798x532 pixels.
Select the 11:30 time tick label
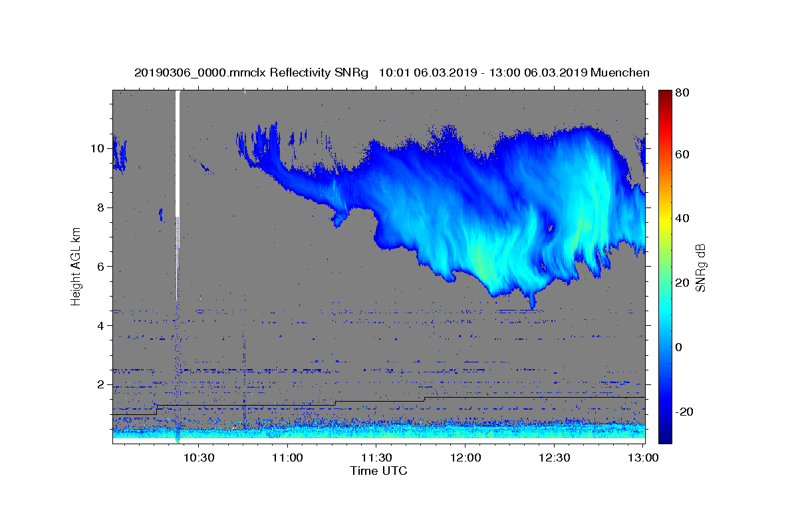[376, 458]
